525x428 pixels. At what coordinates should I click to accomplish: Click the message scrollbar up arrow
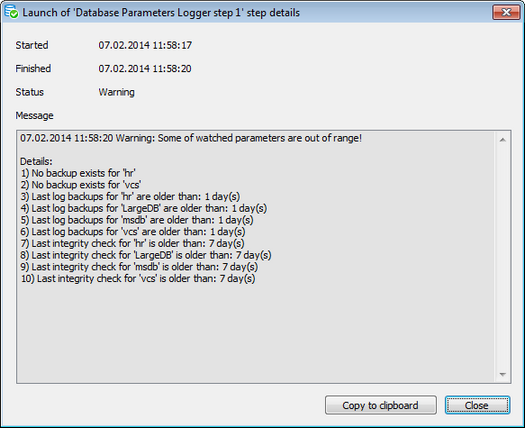pos(503,140)
